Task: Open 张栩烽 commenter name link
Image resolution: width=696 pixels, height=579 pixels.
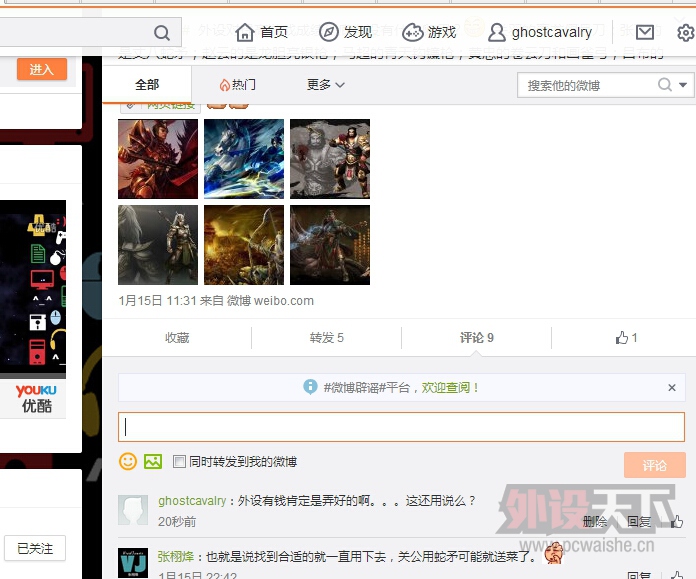Action: 176,556
